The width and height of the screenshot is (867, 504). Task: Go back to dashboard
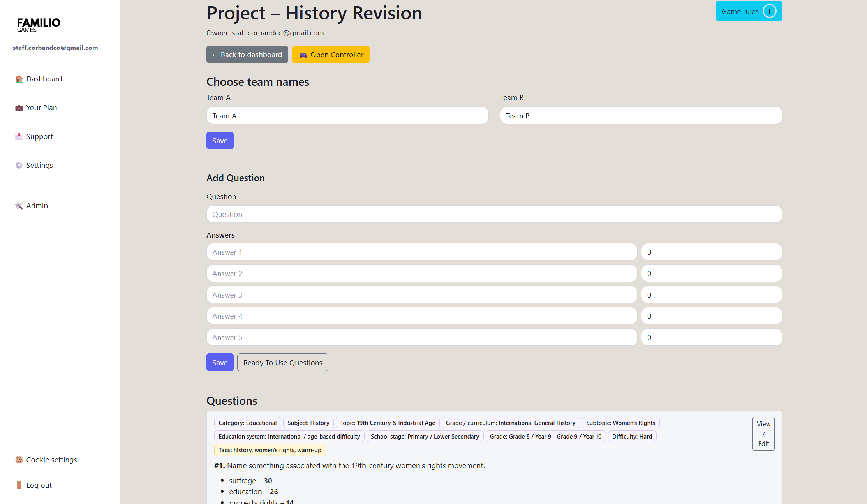click(247, 55)
